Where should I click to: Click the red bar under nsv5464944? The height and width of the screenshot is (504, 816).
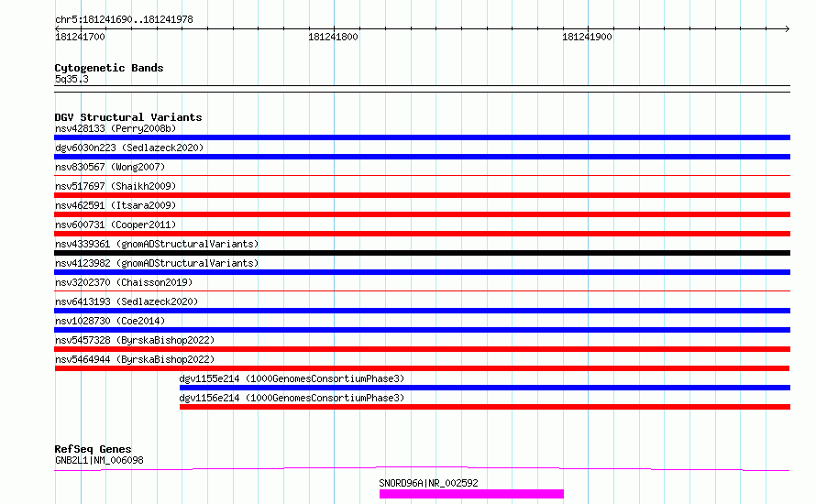click(422, 368)
